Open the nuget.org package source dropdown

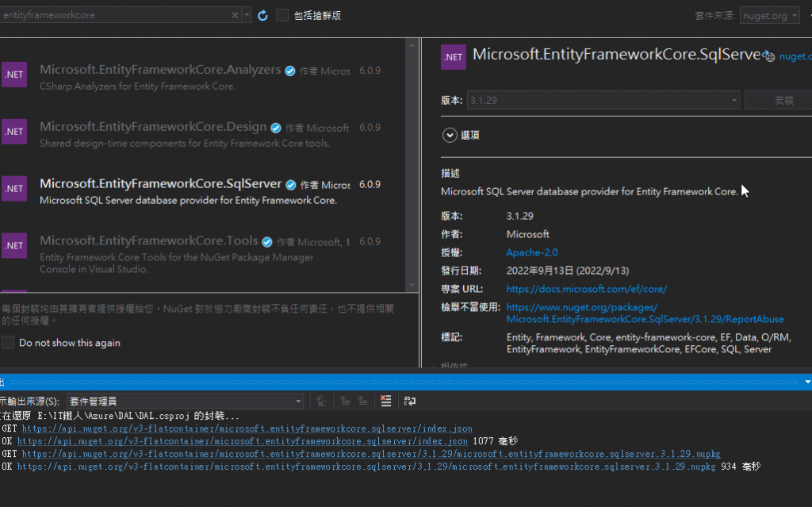tap(769, 16)
